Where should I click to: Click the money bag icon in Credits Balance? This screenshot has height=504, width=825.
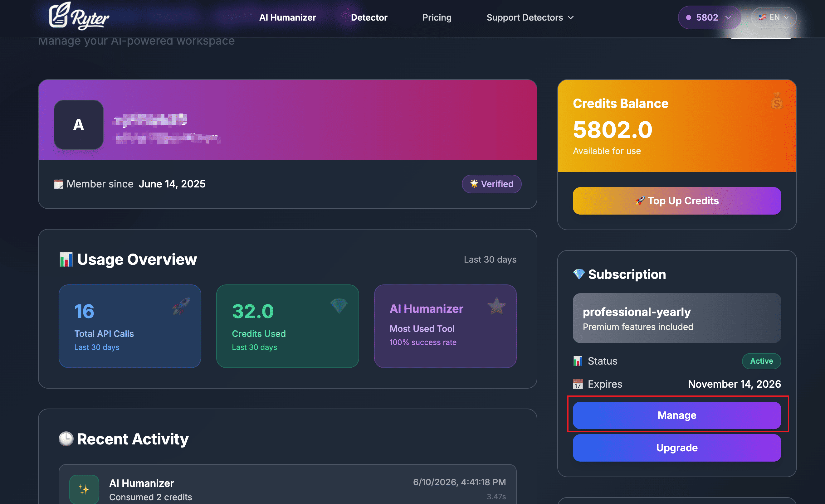click(776, 101)
